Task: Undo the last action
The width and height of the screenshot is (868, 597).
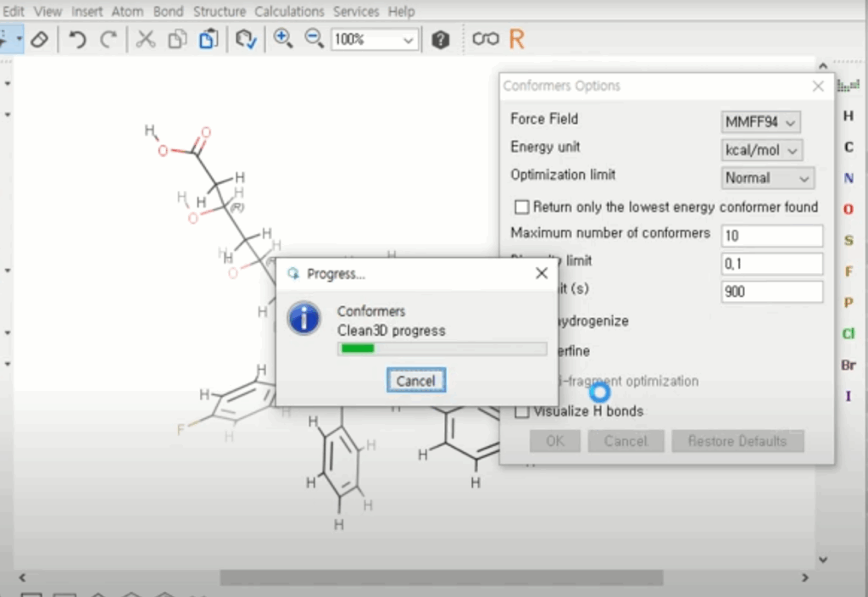Action: click(77, 39)
